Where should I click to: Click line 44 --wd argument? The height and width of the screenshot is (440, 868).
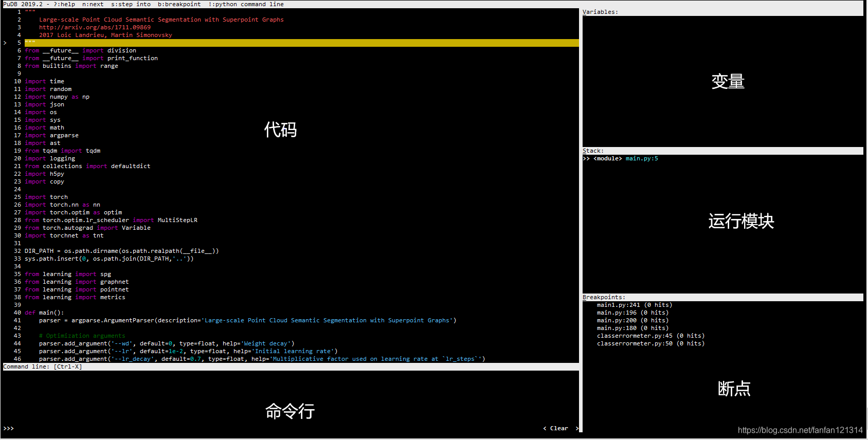(167, 343)
